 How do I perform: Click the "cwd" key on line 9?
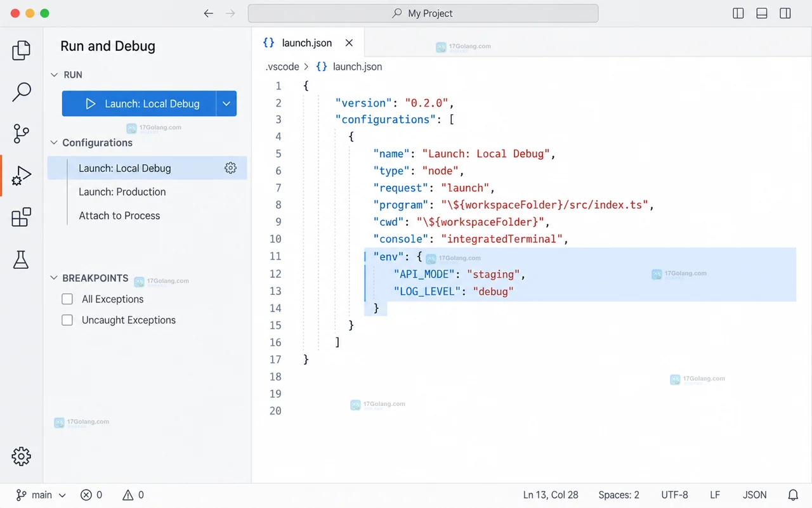point(389,222)
